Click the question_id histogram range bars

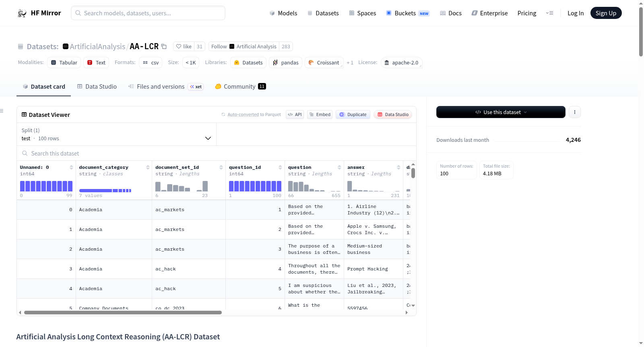(x=255, y=186)
